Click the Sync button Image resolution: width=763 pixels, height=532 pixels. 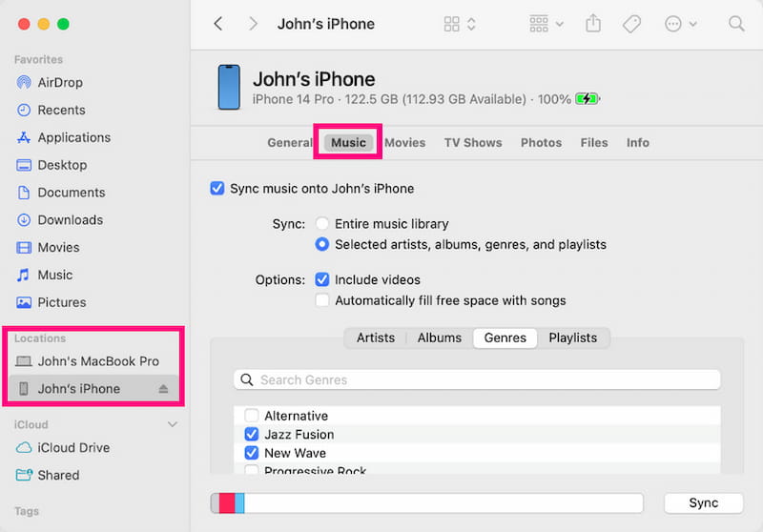point(703,502)
